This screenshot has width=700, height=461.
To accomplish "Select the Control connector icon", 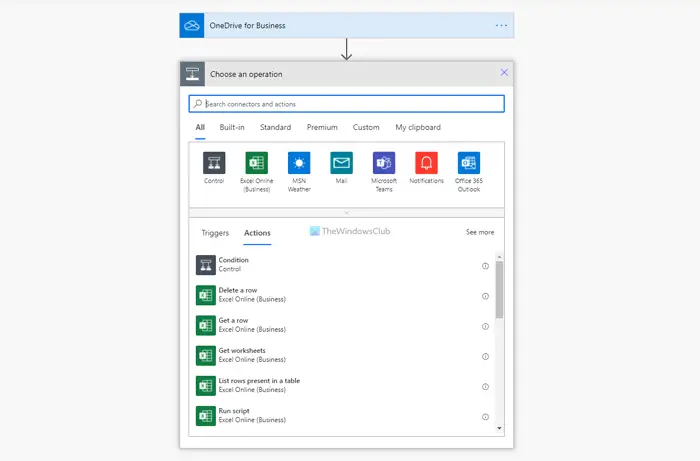I will [214, 163].
